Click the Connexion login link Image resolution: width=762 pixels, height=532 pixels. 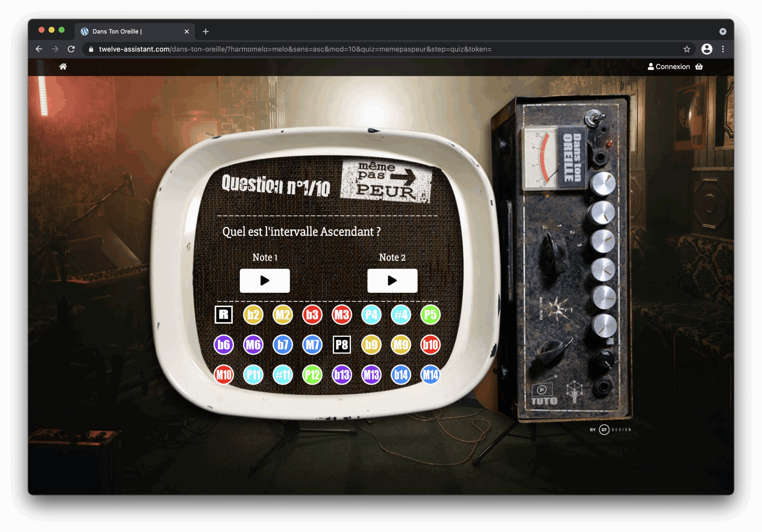tap(669, 67)
